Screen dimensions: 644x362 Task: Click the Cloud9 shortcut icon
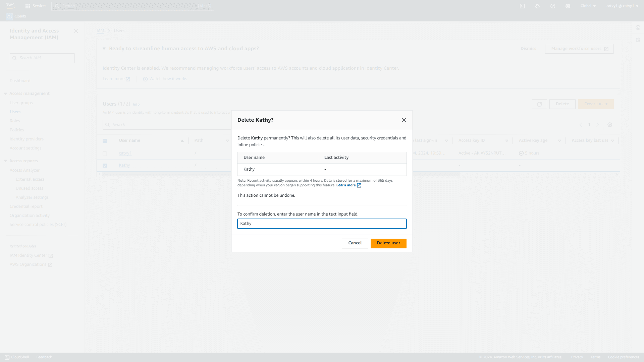tap(9, 16)
